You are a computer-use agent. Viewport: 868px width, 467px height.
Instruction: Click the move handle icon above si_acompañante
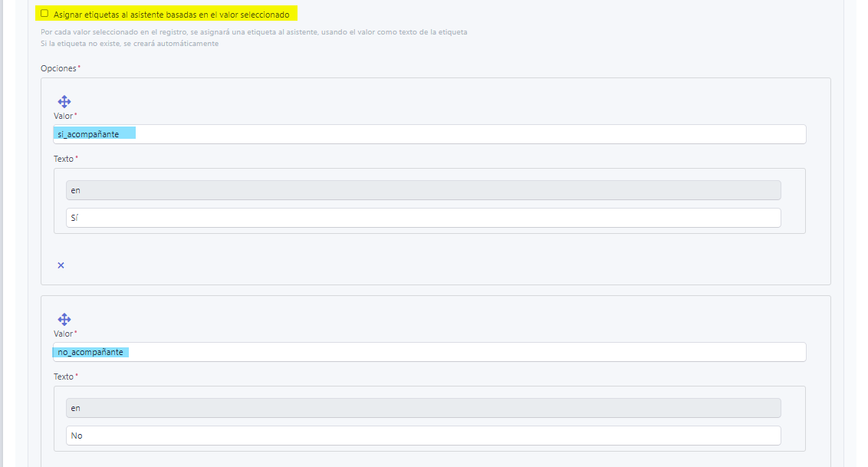pyautogui.click(x=64, y=101)
